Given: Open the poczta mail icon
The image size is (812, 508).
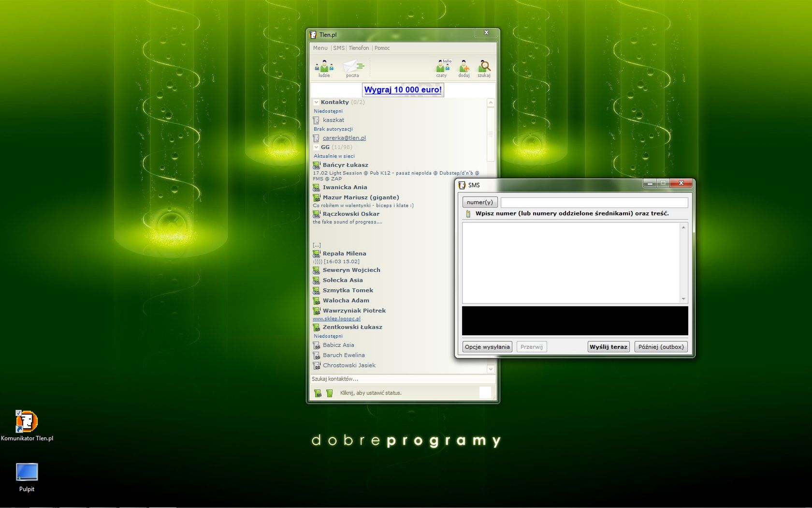Looking at the screenshot, I should (x=353, y=68).
